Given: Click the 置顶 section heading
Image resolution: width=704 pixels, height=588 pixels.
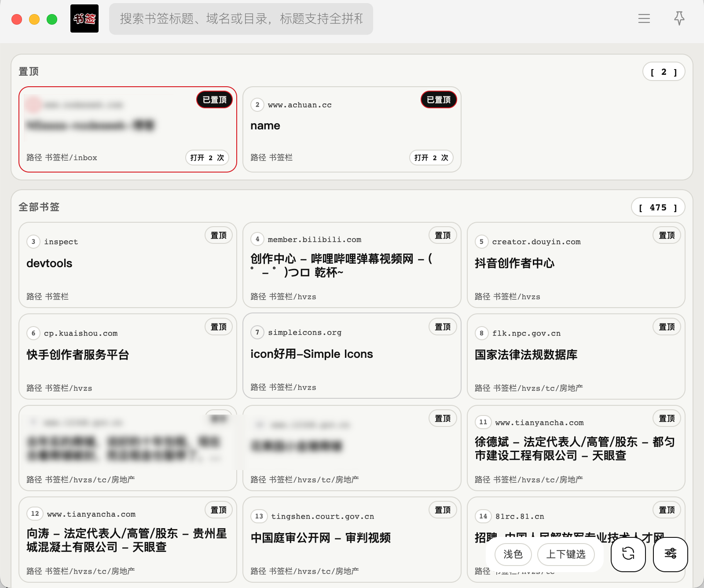Looking at the screenshot, I should click(29, 71).
